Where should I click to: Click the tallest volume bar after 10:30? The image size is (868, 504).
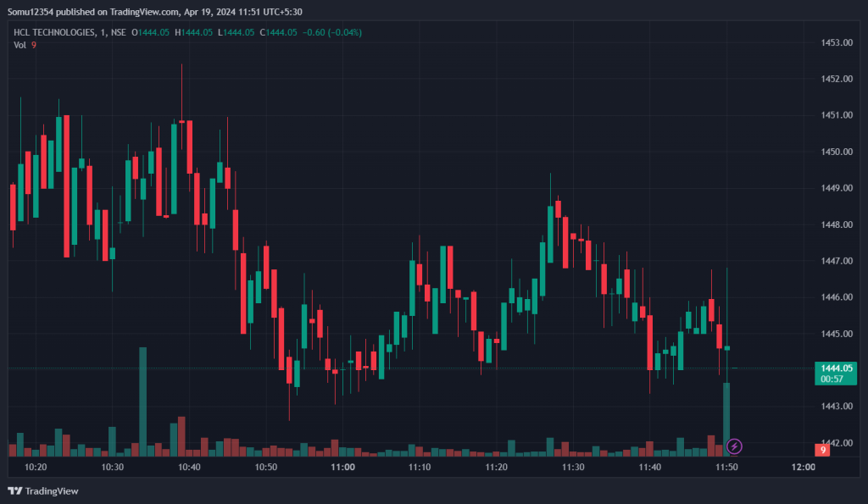point(142,402)
